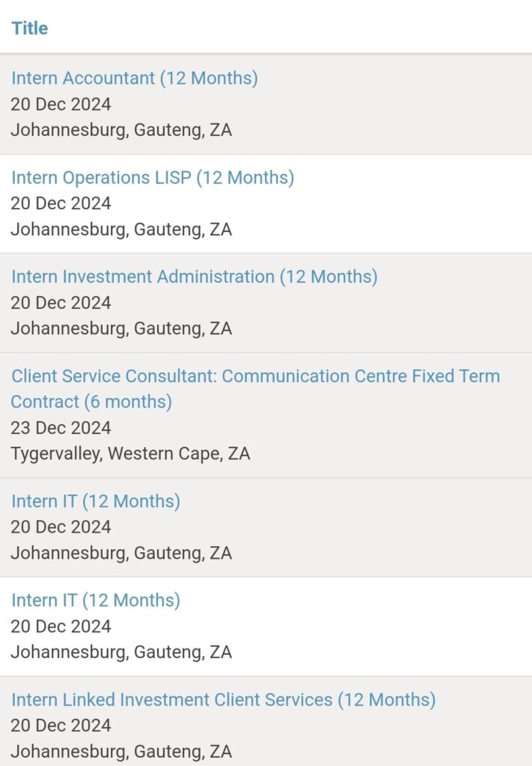Click the location under Intern Investment Administration
532x766 pixels.
(x=121, y=329)
